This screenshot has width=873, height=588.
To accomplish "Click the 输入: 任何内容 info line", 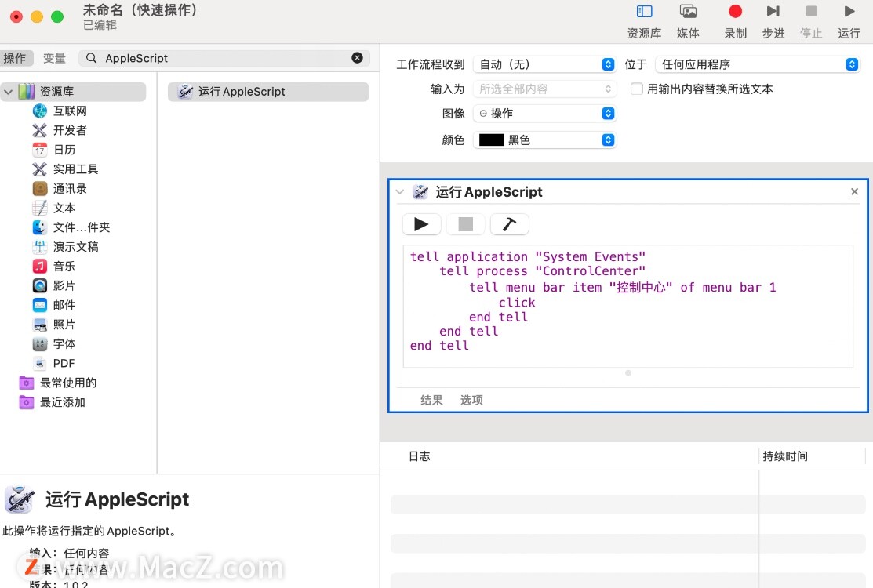I will tap(69, 553).
